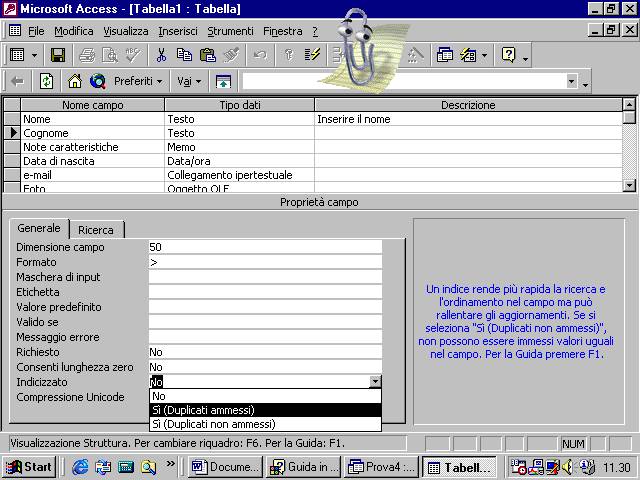The width and height of the screenshot is (640, 480).
Task: Click the Format Painter brush icon
Action: pyautogui.click(x=231, y=55)
